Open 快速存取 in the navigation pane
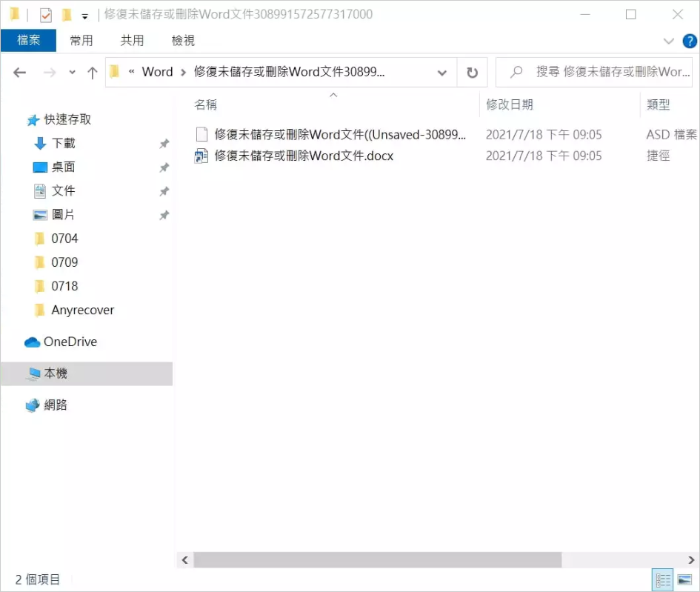The width and height of the screenshot is (700, 592). point(67,119)
